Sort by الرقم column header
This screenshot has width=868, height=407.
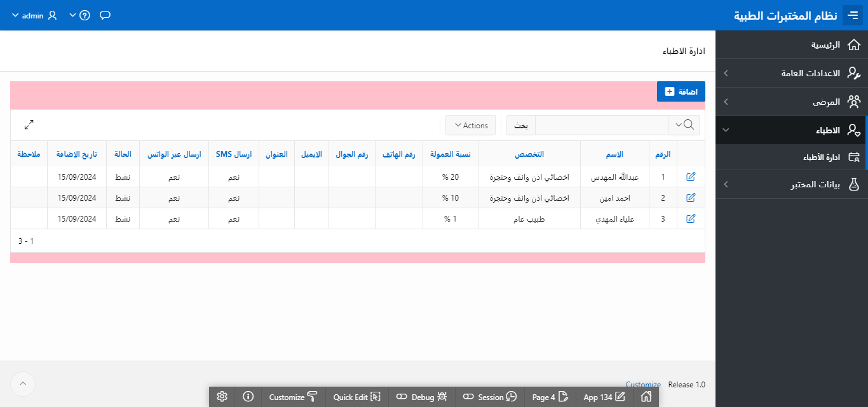663,154
